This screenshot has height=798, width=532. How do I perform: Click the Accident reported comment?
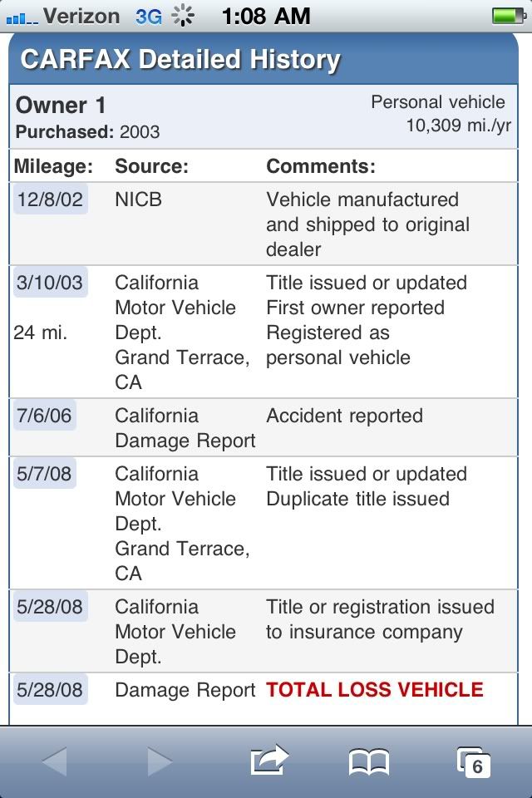(x=345, y=416)
